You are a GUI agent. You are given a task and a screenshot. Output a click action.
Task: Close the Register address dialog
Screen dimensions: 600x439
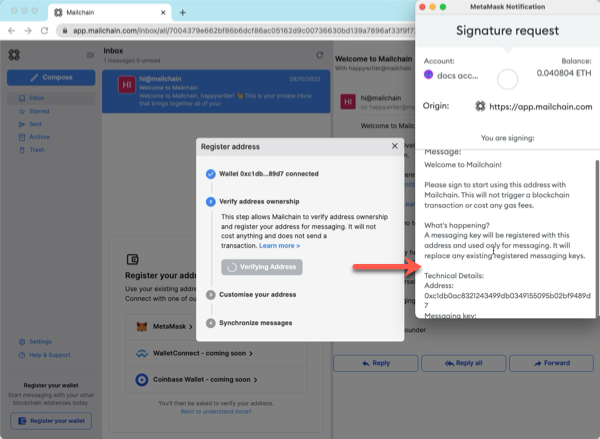(395, 146)
